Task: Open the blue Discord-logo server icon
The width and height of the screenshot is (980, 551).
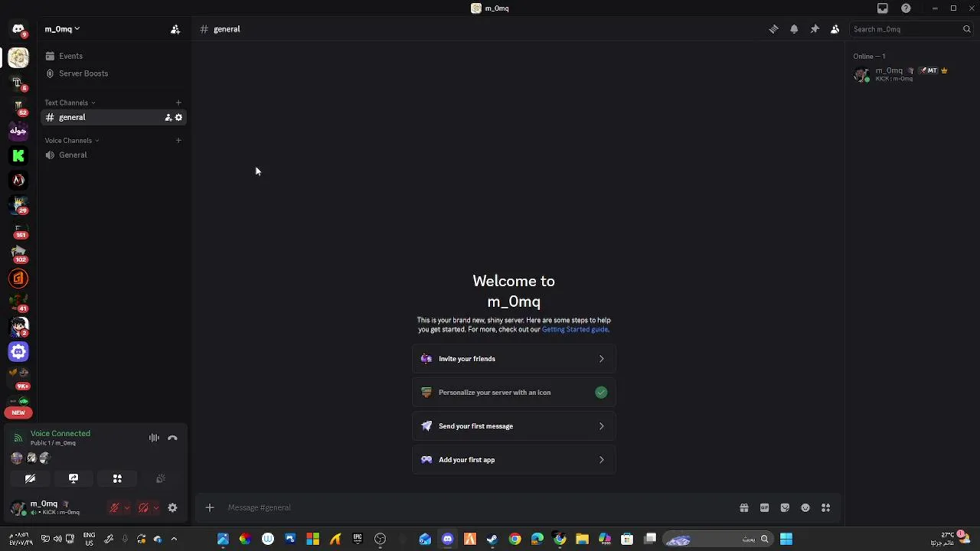Action: [x=18, y=351]
